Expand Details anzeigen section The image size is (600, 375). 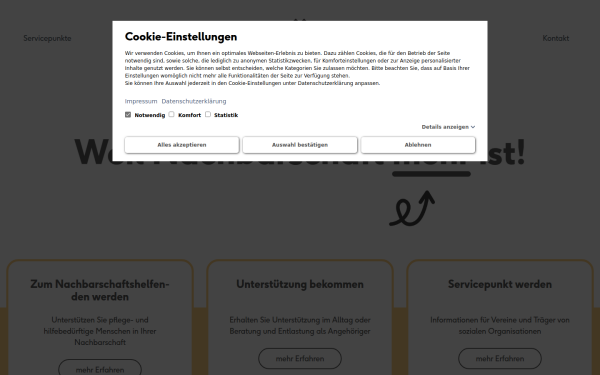tap(448, 127)
